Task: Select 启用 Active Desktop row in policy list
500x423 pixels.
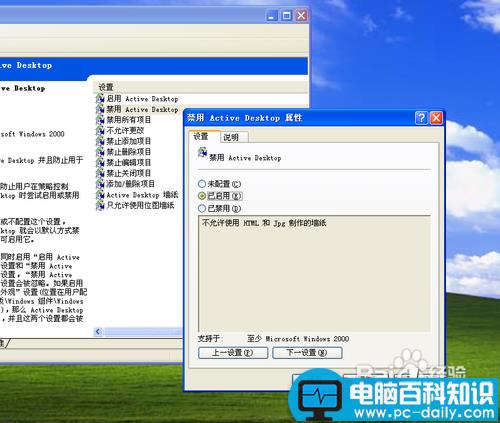Action: [x=137, y=99]
